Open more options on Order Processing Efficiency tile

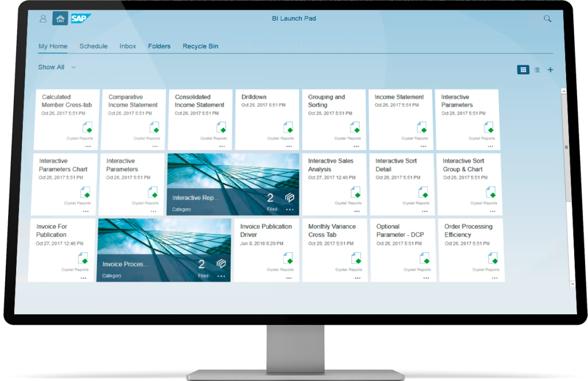click(493, 278)
